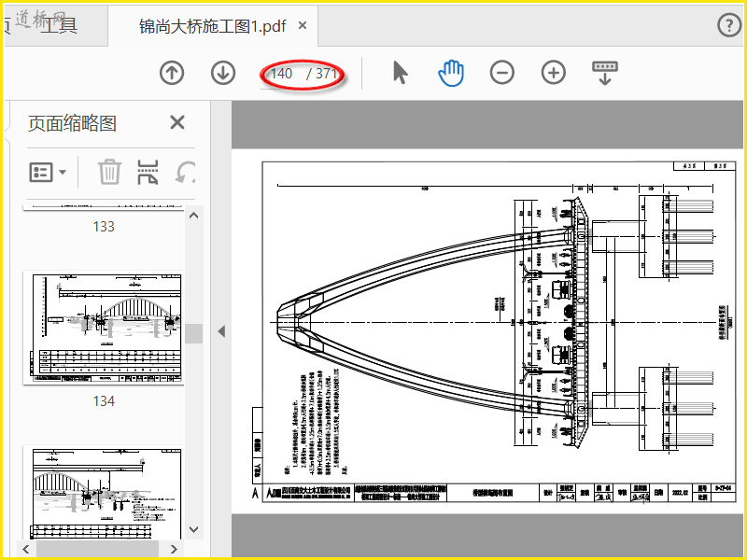Go to previous page with up arrow
The width and height of the screenshot is (747, 560).
(x=172, y=73)
